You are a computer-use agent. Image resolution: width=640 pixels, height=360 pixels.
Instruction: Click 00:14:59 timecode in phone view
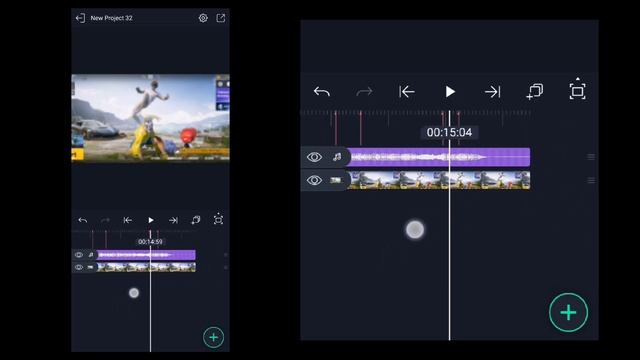point(150,242)
